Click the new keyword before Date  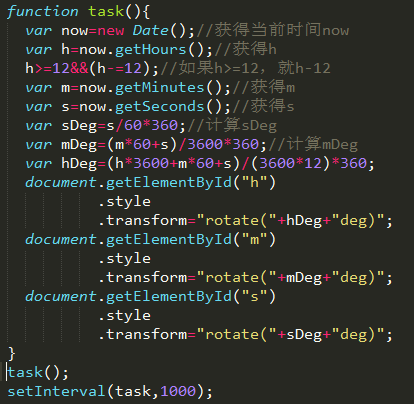pyautogui.click(x=111, y=31)
